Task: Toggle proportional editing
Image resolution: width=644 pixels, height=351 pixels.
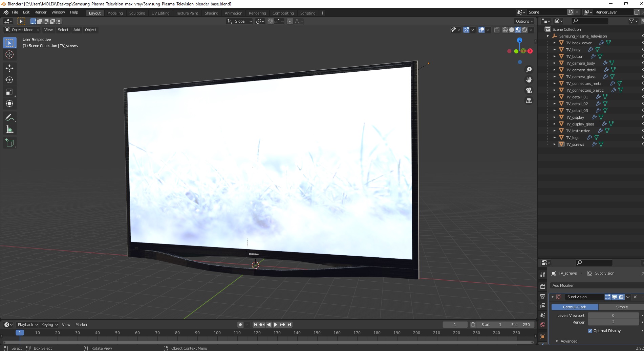Action: point(290,21)
